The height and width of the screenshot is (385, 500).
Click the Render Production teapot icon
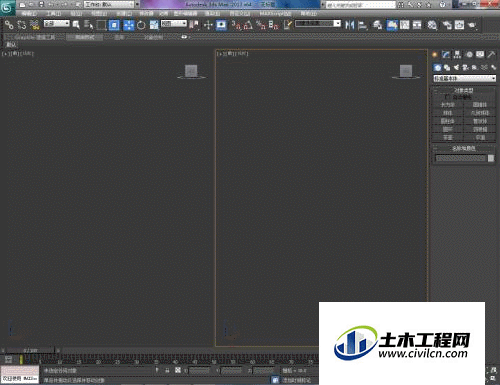pyautogui.click(x=472, y=25)
